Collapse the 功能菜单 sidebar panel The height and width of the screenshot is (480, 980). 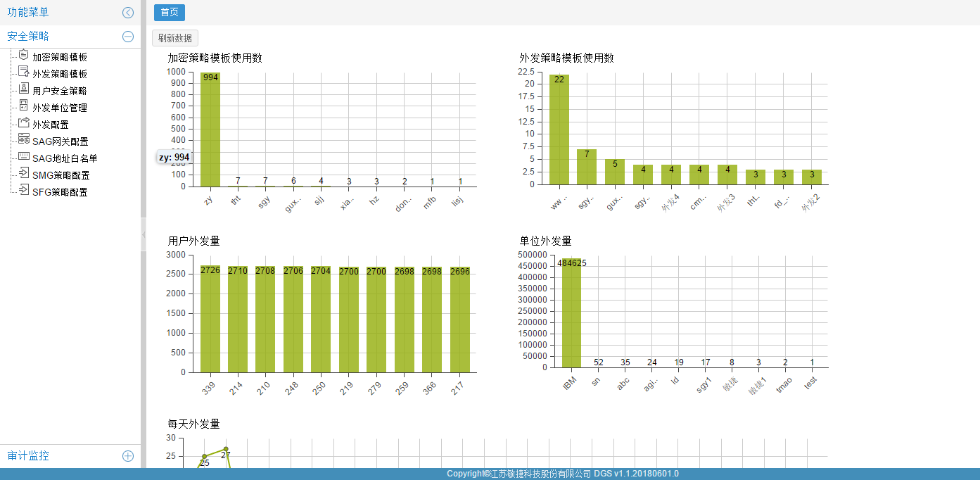(x=127, y=13)
